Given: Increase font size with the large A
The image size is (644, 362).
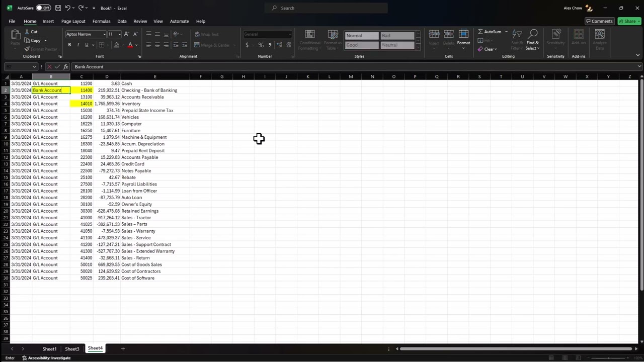Looking at the screenshot, I should (126, 34).
